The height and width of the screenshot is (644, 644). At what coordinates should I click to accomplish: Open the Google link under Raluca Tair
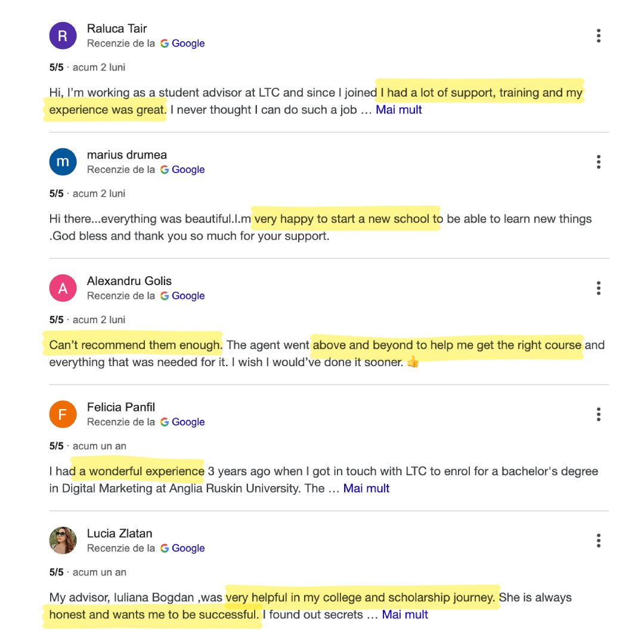tap(182, 43)
